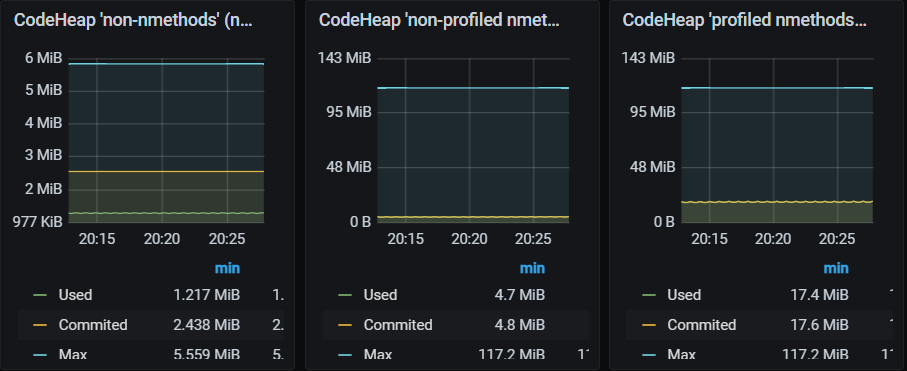Toggle Max series in profiled nmethods legend
Image resolution: width=907 pixels, height=371 pixels.
click(x=681, y=354)
